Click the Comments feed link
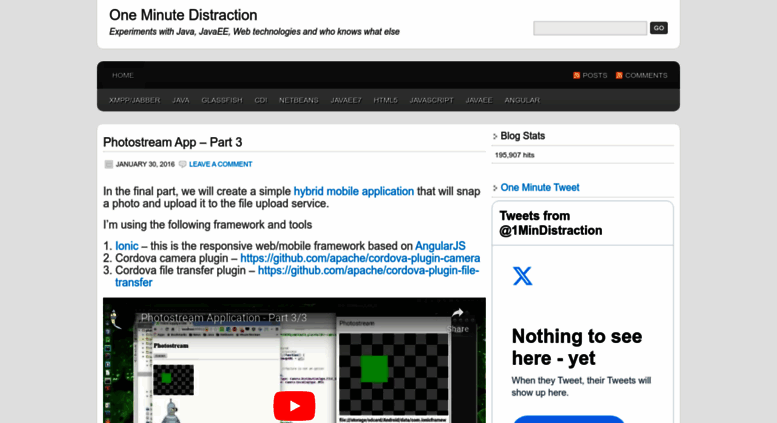The image size is (777, 423). click(646, 75)
